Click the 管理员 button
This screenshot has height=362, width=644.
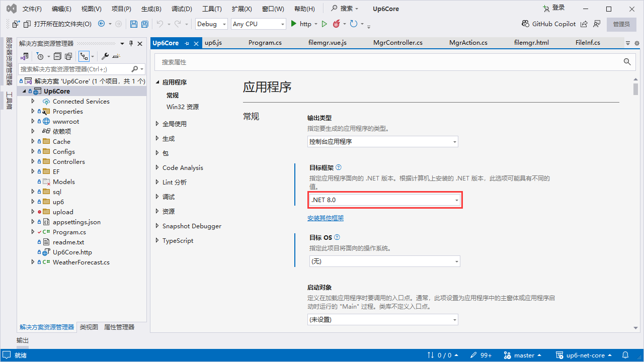tap(621, 24)
